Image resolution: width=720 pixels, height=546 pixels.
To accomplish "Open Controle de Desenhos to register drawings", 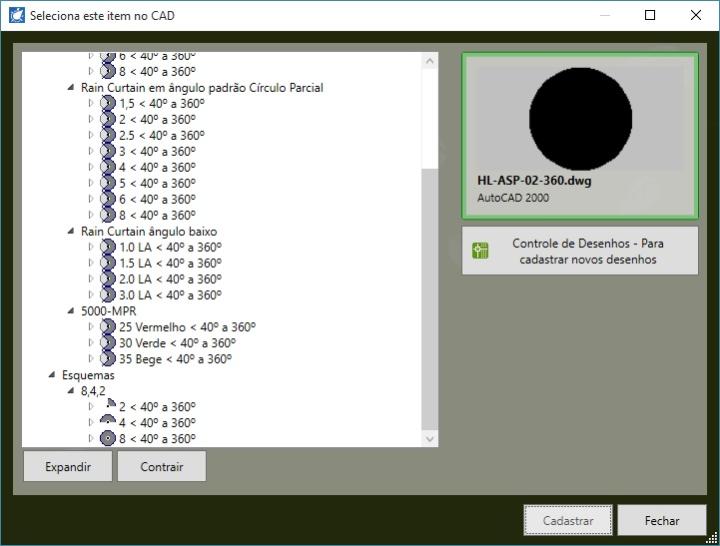I will [x=580, y=251].
